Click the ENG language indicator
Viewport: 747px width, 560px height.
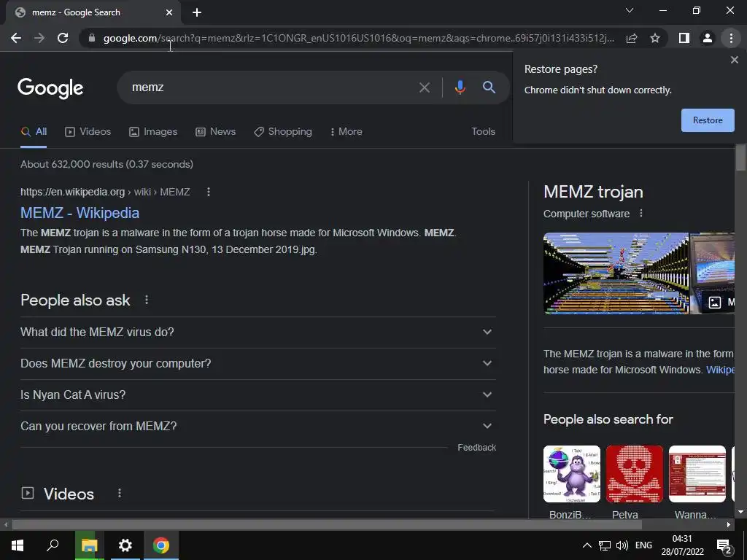pyautogui.click(x=643, y=545)
